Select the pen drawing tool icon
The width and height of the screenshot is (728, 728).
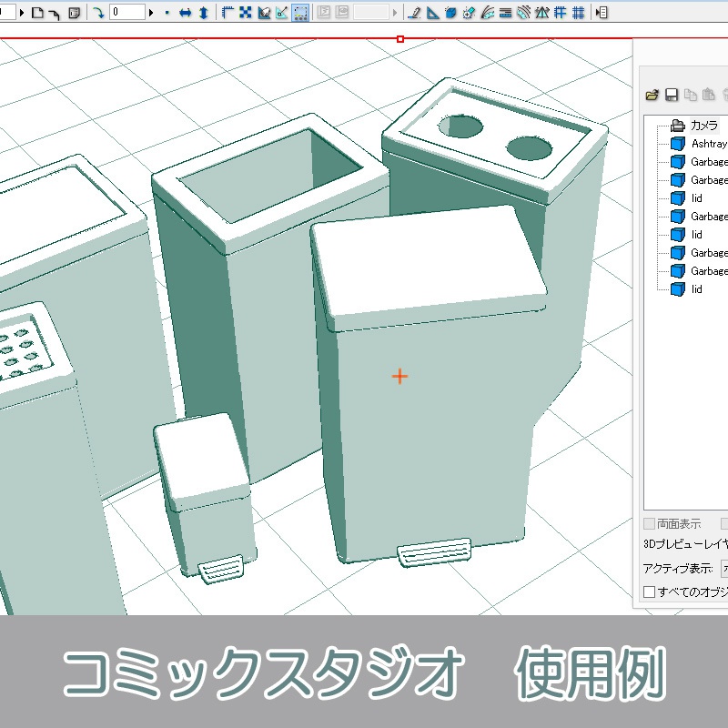tap(415, 12)
